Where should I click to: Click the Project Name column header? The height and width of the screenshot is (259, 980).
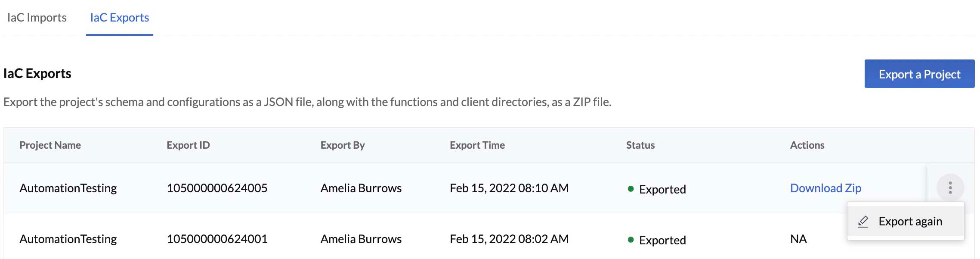(50, 145)
